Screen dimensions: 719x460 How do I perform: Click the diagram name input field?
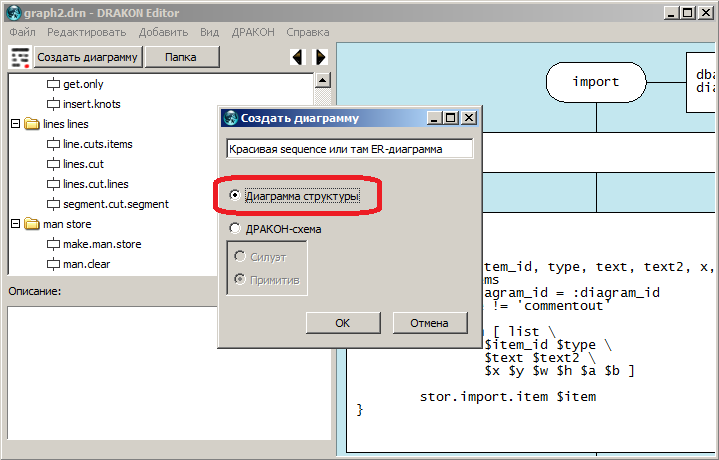(x=349, y=149)
